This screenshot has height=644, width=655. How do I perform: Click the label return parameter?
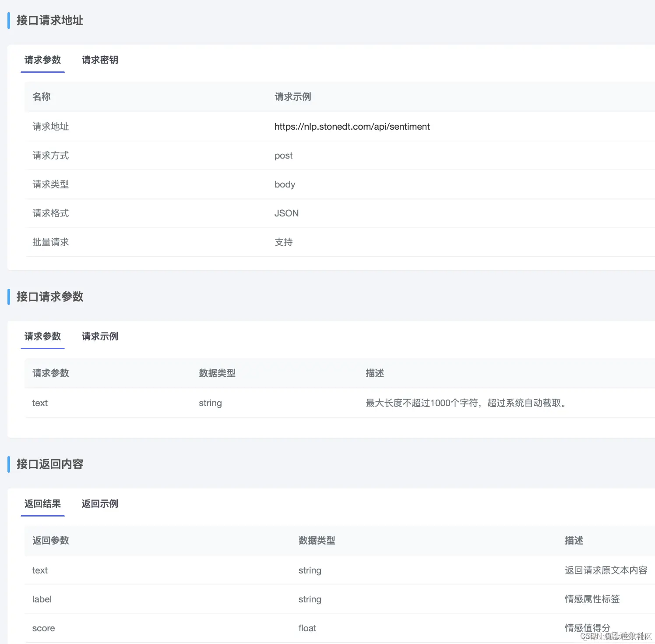(x=42, y=599)
